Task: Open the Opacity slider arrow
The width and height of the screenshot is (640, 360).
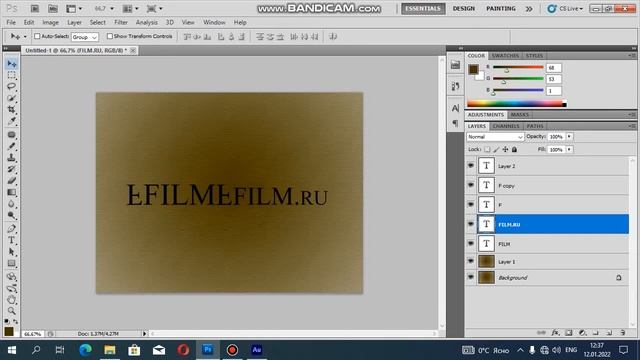Action: (569, 137)
